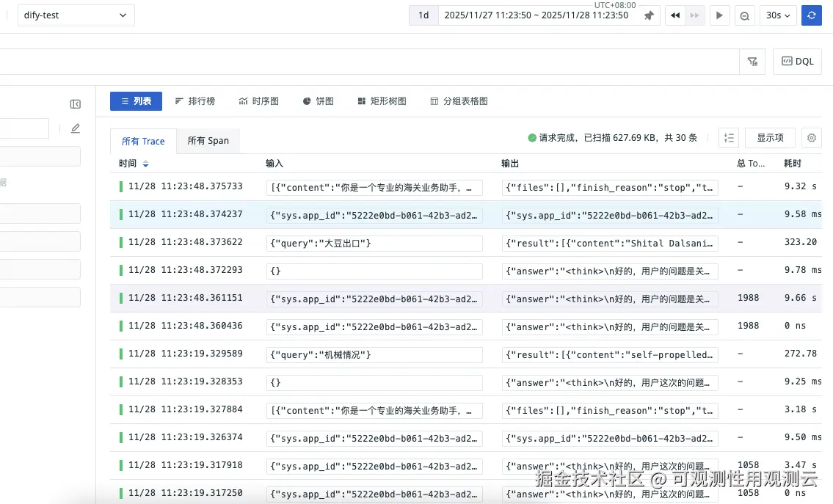833x504 pixels.
Task: Toggle row line-height display icon
Action: click(729, 138)
